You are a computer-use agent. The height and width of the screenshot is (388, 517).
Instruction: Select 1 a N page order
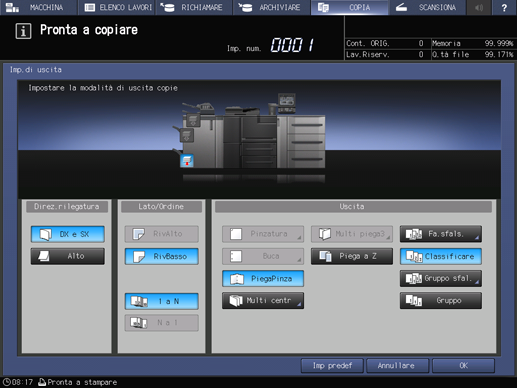coord(162,301)
